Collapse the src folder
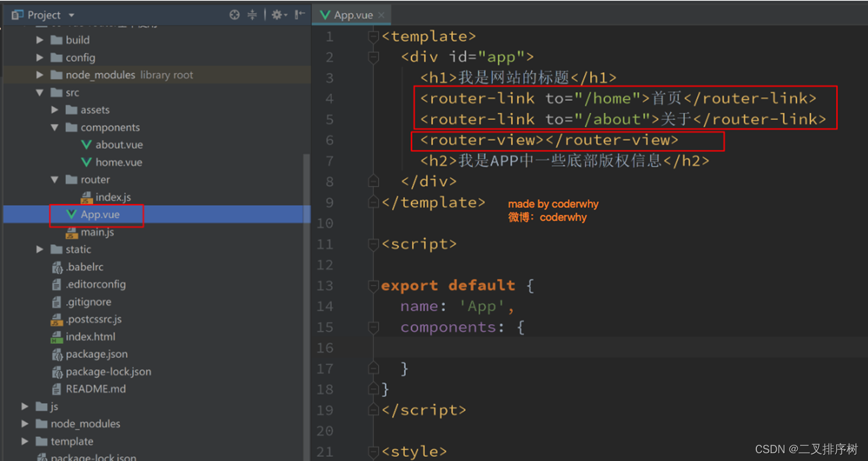This screenshot has width=868, height=461. pos(40,92)
